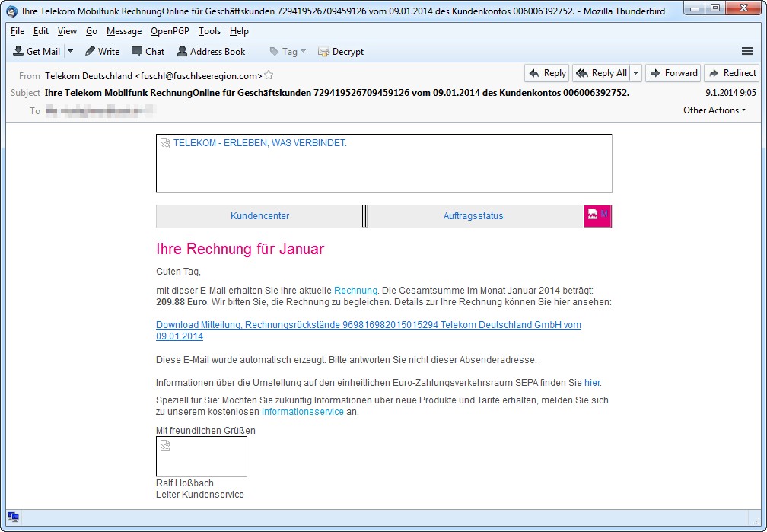Click the magenta Telekom logo image
The width and height of the screenshot is (767, 532).
pyautogui.click(x=597, y=216)
